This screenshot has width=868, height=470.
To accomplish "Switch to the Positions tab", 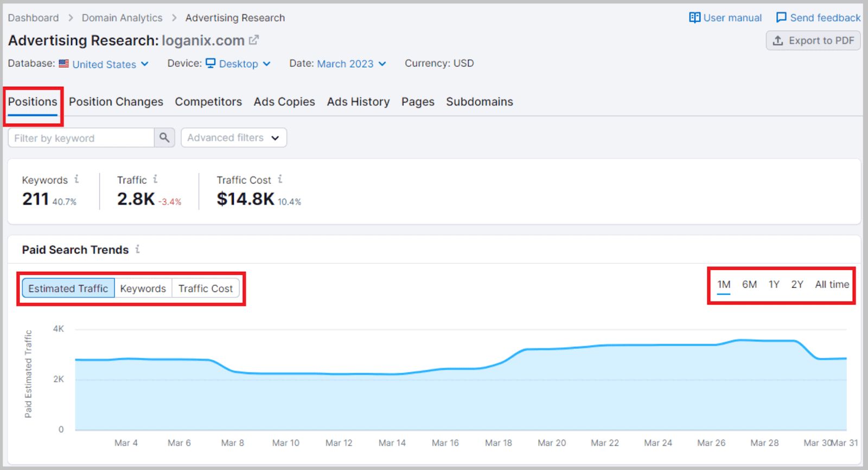I will point(33,102).
